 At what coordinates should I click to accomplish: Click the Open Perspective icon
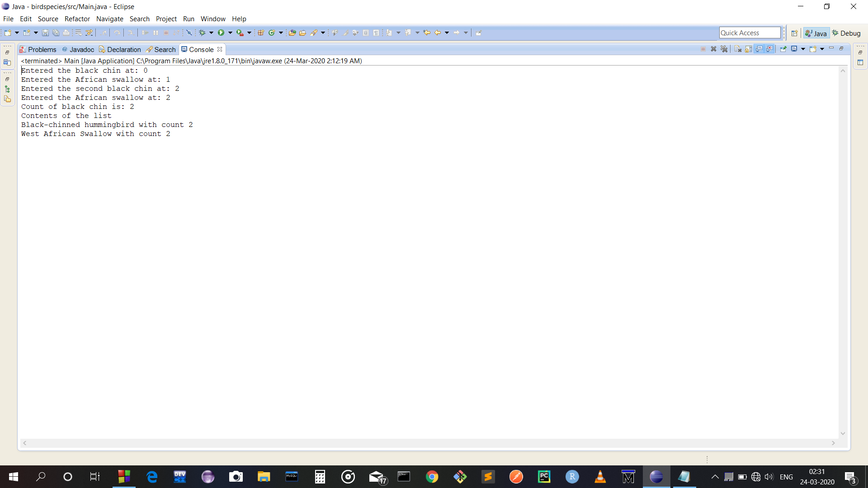(794, 33)
